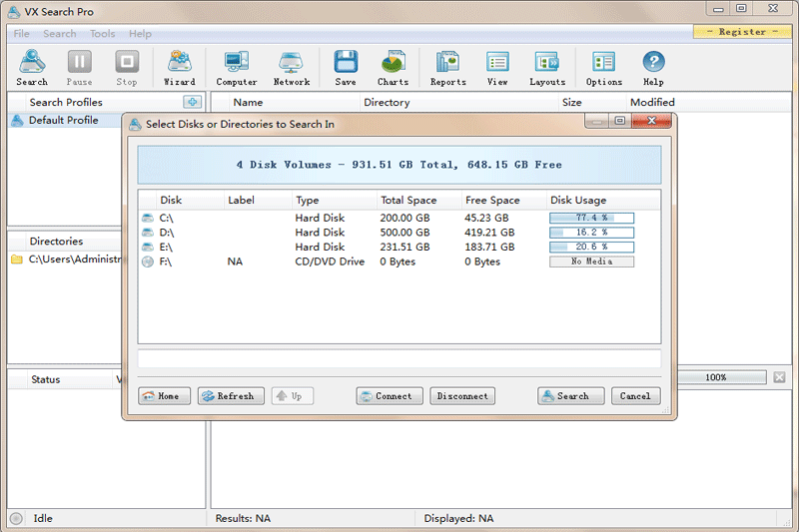Sort by the Disk Usage column header

(603, 200)
